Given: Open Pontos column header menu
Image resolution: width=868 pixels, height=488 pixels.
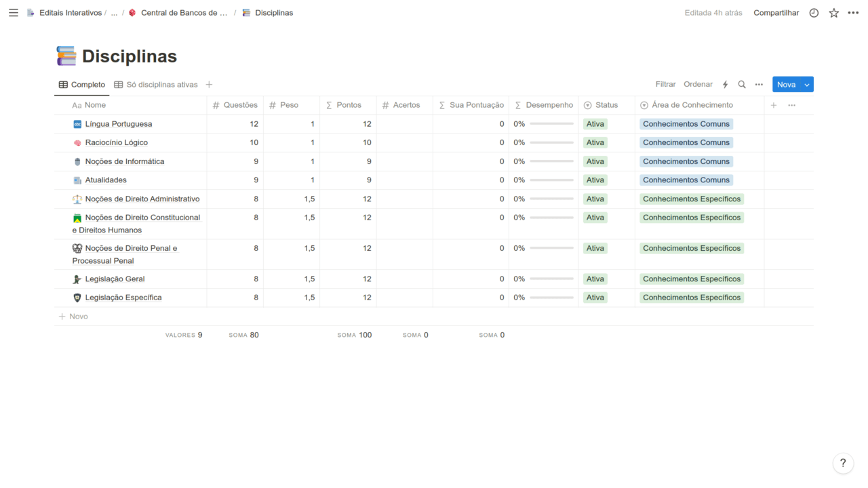Looking at the screenshot, I should 348,105.
